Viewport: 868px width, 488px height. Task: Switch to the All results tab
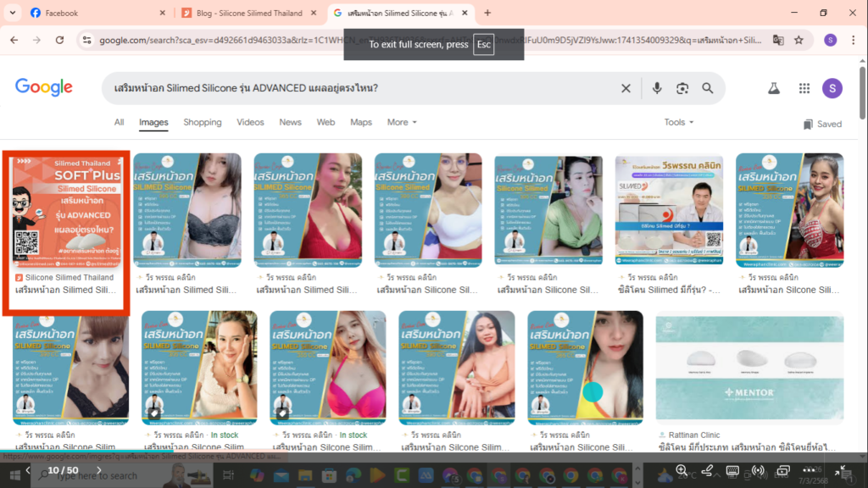pos(119,122)
